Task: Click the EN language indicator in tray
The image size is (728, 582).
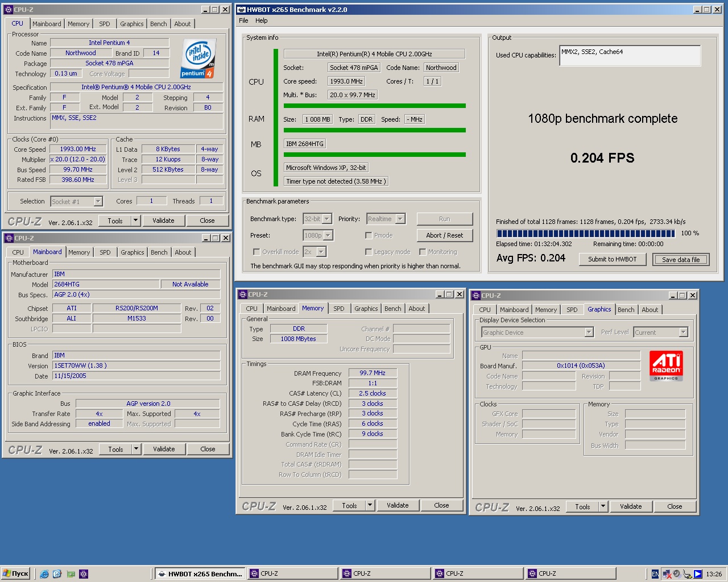Action: [655, 574]
